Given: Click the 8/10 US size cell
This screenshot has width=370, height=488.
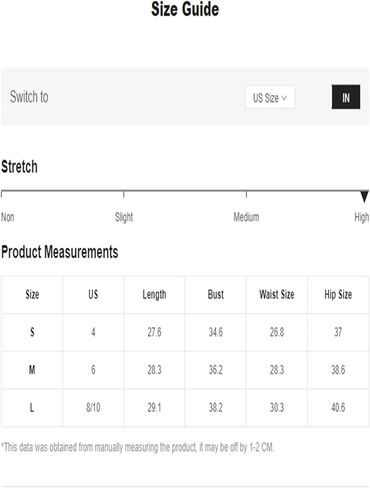Looking at the screenshot, I should click(93, 408).
